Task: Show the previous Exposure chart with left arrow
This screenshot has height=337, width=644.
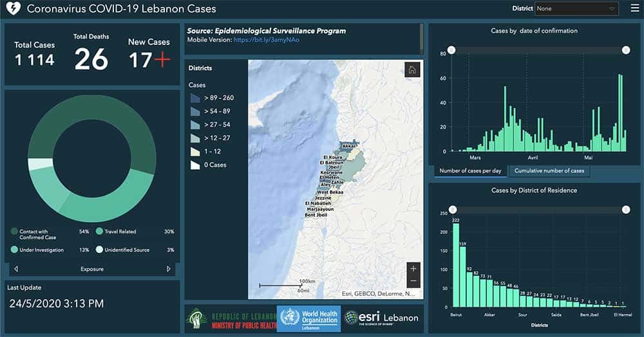Action: click(16, 269)
